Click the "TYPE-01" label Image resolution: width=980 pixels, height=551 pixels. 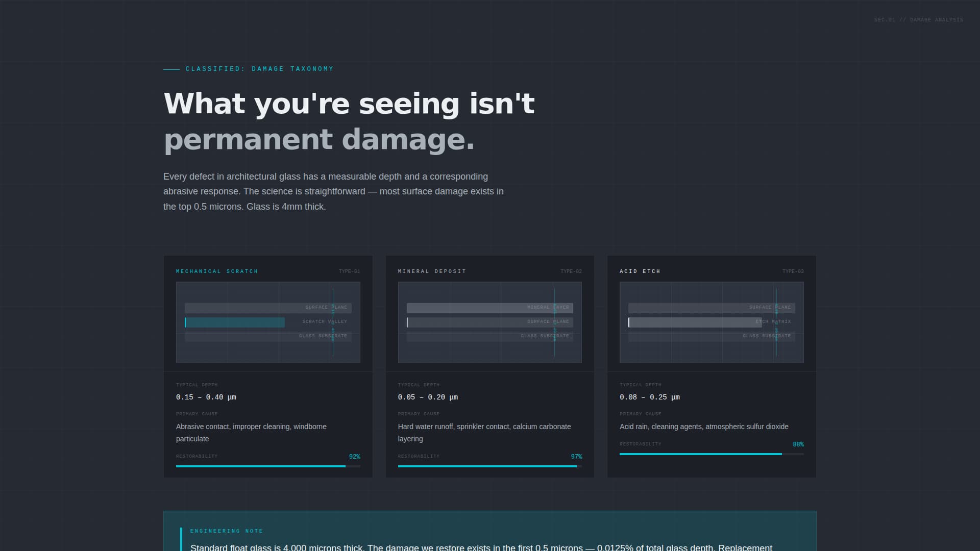point(350,271)
